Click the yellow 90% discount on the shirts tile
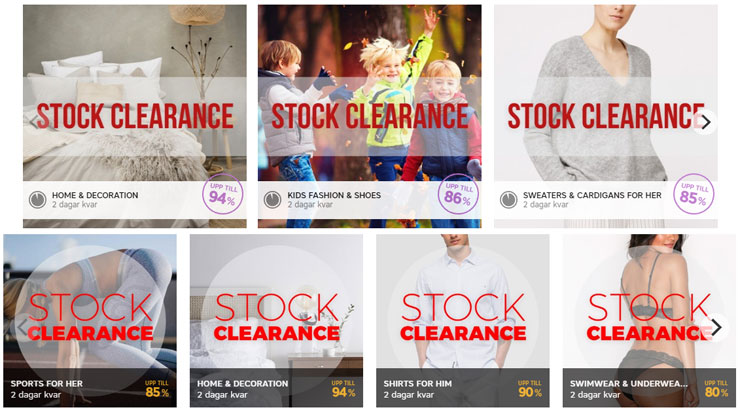740x414 pixels. pos(530,389)
